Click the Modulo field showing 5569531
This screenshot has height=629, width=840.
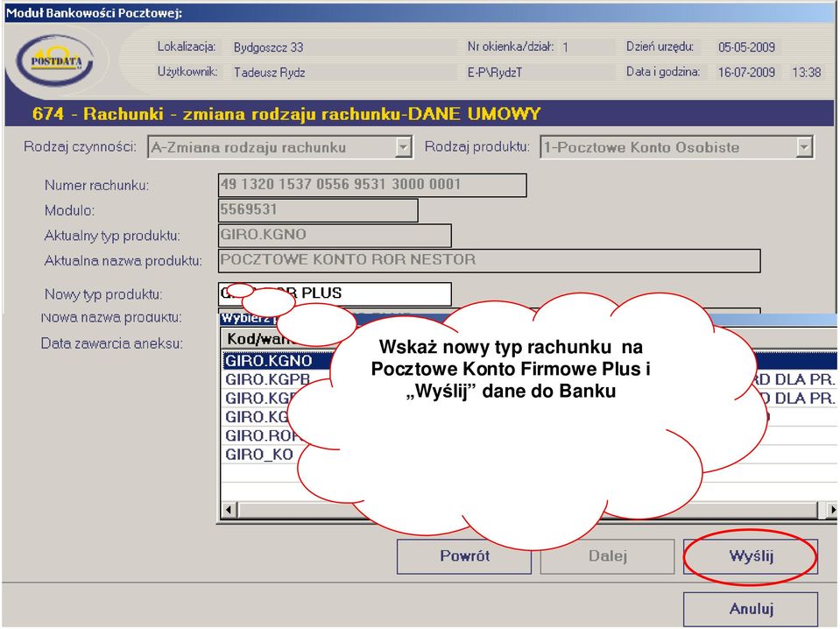[318, 210]
